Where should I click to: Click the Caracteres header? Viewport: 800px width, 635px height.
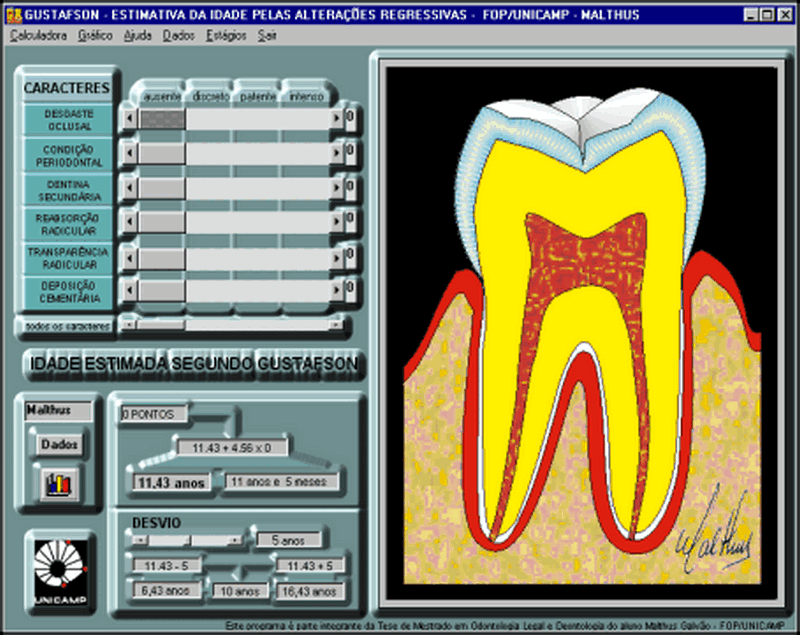(66, 88)
